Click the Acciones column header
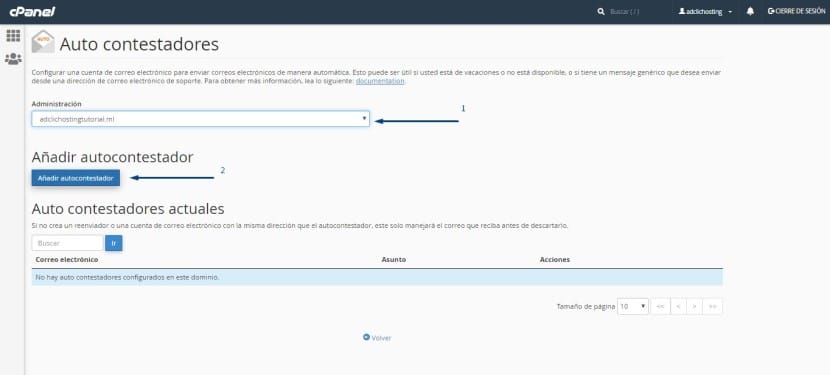This screenshot has width=830, height=375. (x=555, y=260)
